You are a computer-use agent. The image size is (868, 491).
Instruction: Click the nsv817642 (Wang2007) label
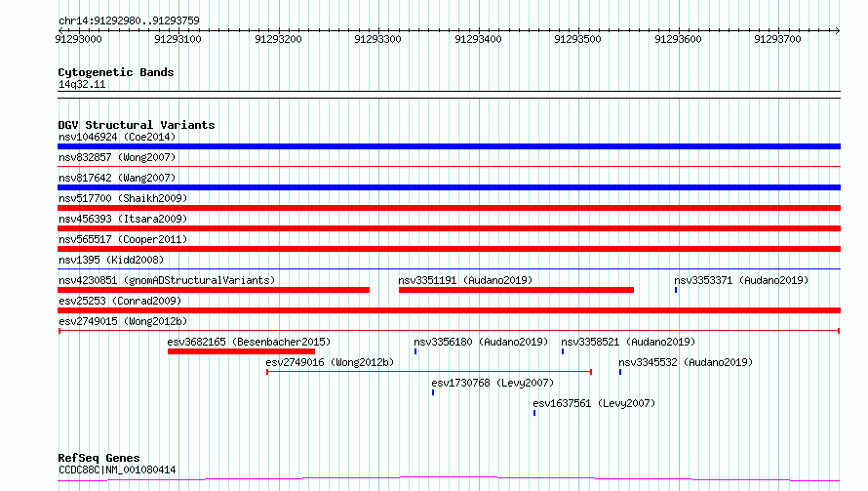(117, 178)
